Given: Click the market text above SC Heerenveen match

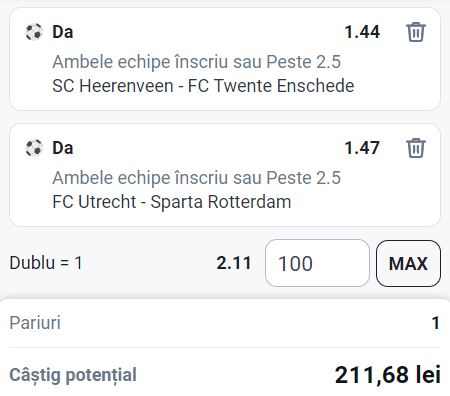Looking at the screenshot, I should (x=197, y=62).
